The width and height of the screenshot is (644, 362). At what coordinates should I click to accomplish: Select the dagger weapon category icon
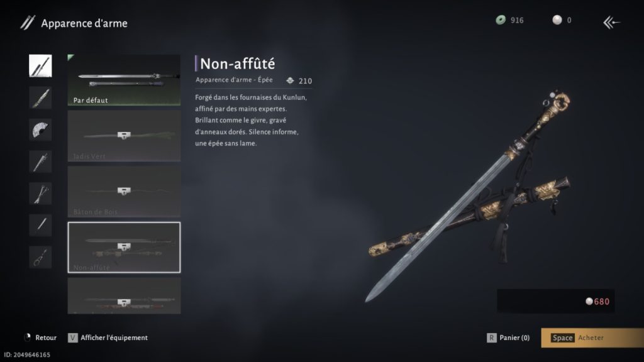[x=40, y=97]
